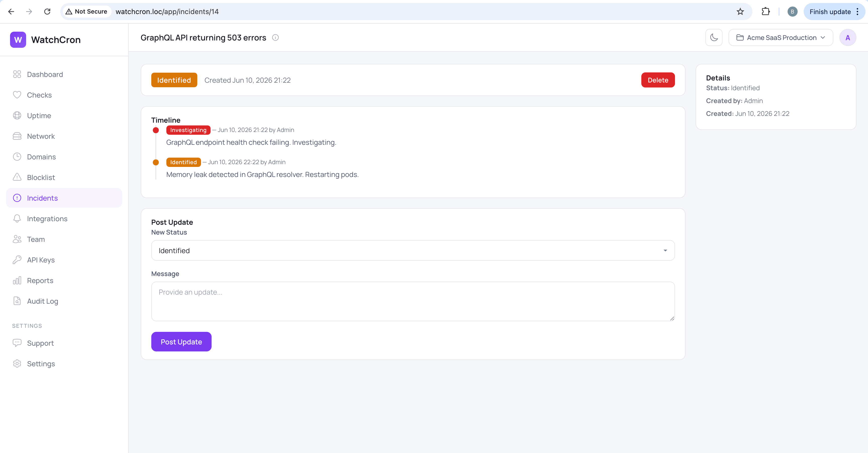This screenshot has height=453, width=868.
Task: Open Checks menu item
Action: tap(64, 95)
